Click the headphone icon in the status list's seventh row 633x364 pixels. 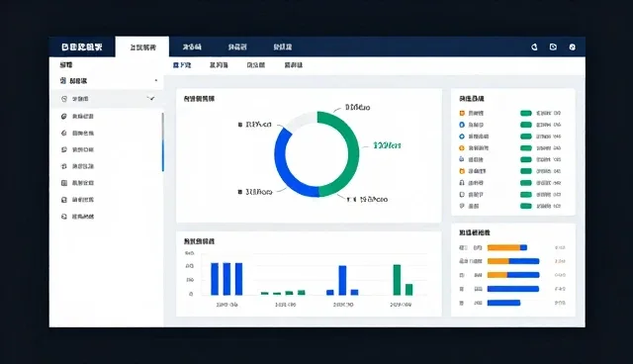462,183
